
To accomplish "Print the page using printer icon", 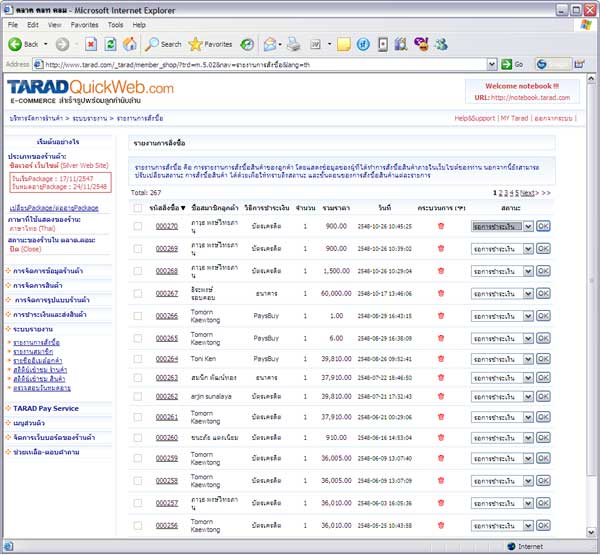I will click(293, 44).
